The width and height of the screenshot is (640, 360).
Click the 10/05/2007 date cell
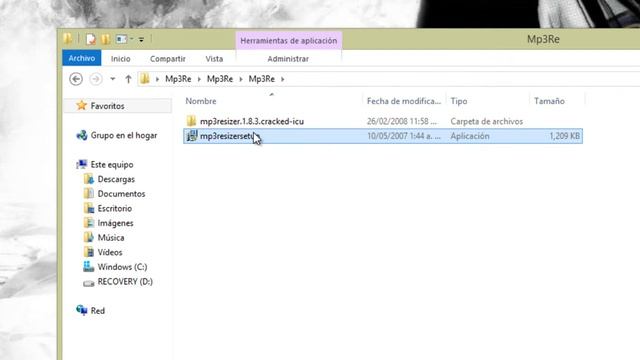[404, 136]
